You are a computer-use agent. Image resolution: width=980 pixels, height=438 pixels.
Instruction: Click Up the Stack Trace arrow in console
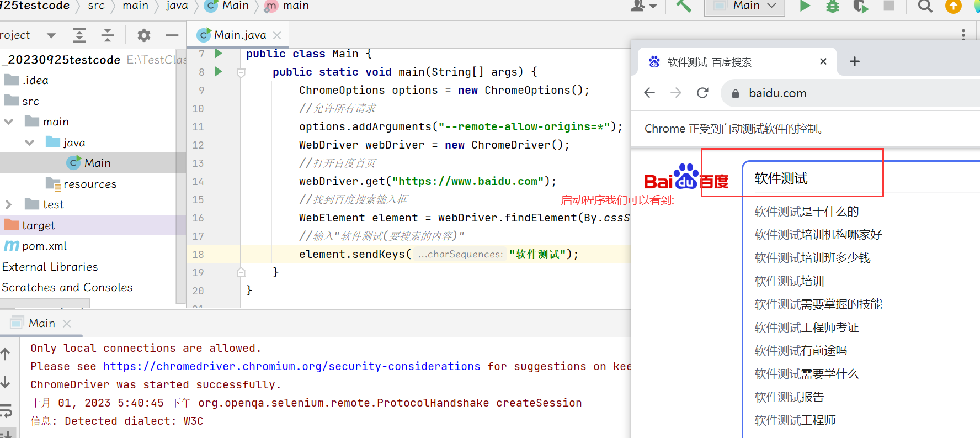tap(6, 354)
